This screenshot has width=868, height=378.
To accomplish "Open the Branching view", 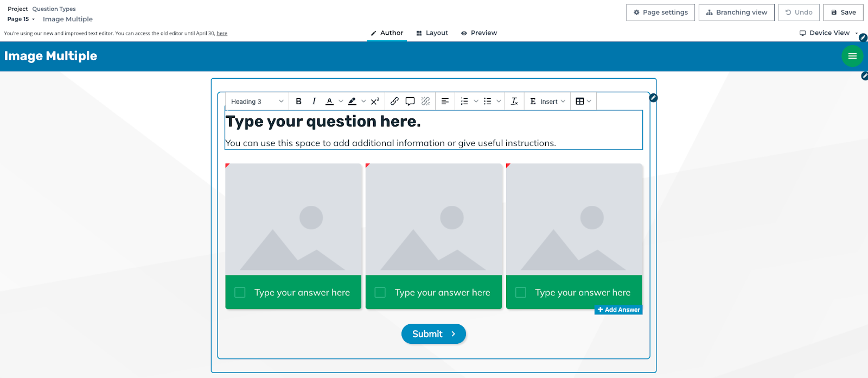I will [736, 12].
